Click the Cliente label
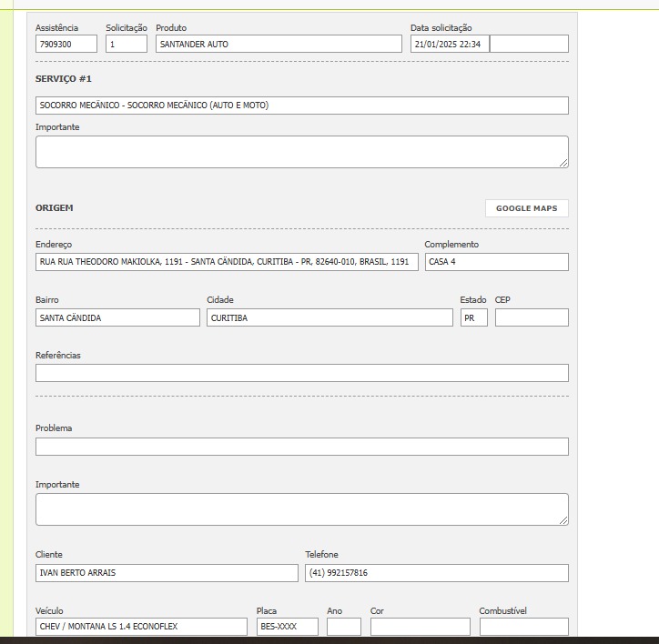The width and height of the screenshot is (659, 644). (x=49, y=555)
